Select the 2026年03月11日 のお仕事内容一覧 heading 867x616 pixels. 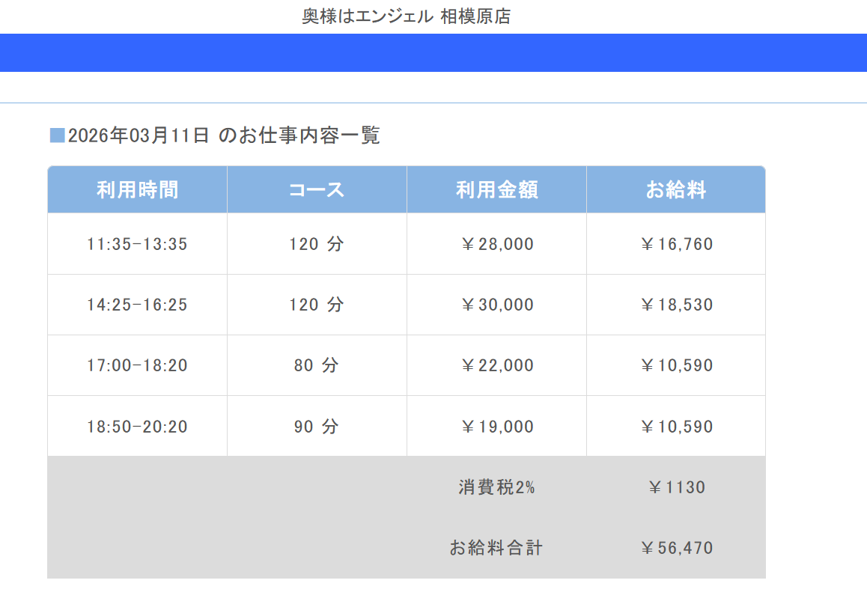click(x=224, y=135)
